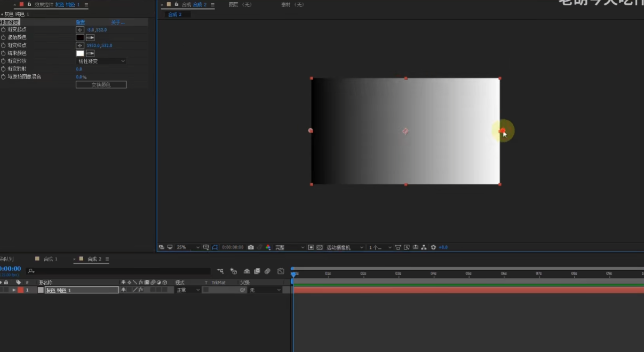Toggle stopwatch for 渐变散射
Screen dimensions: 644x352
(x=3, y=69)
